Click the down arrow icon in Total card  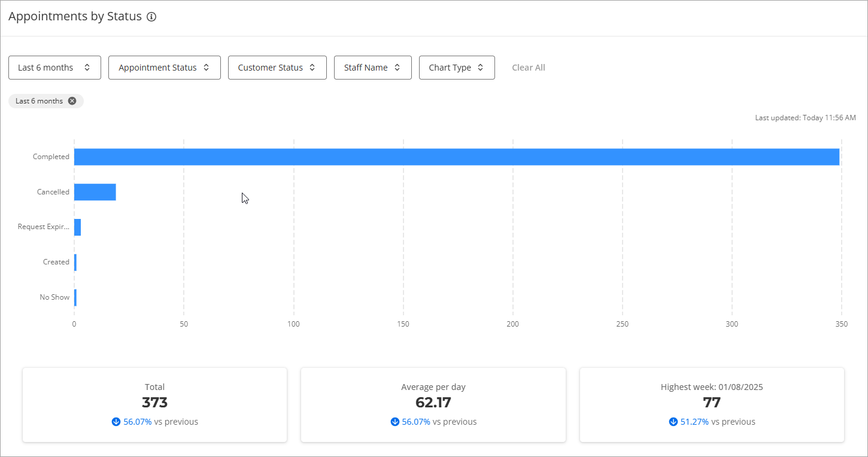116,422
